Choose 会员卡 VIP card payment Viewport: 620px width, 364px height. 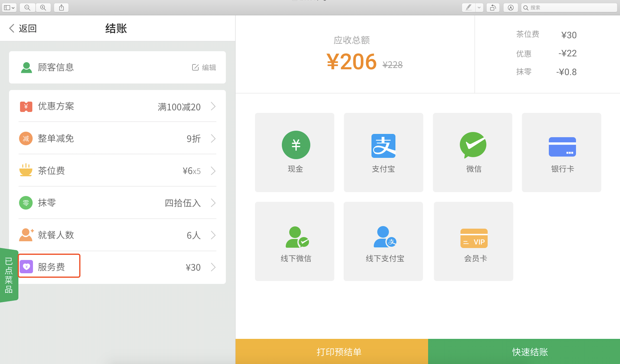[474, 241]
